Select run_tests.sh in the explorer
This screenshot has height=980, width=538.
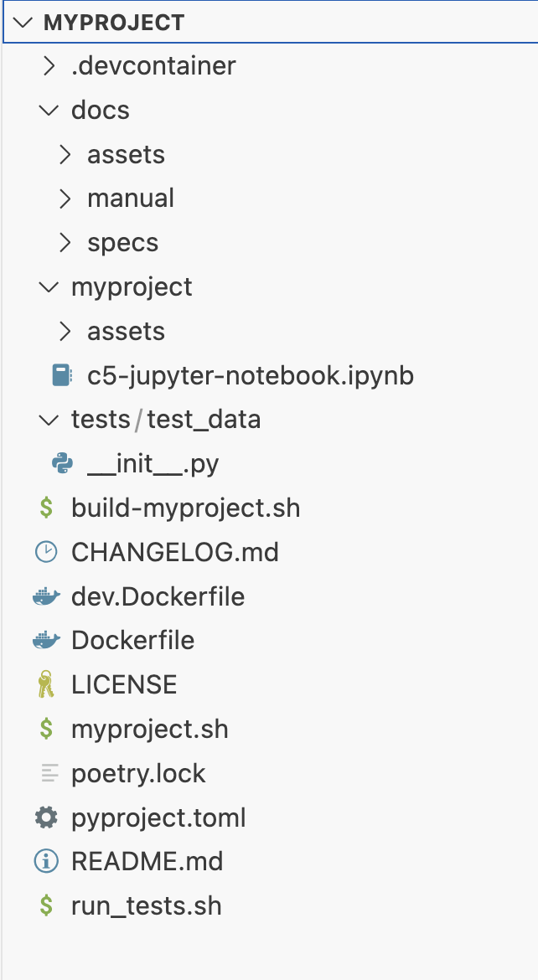pos(146,905)
